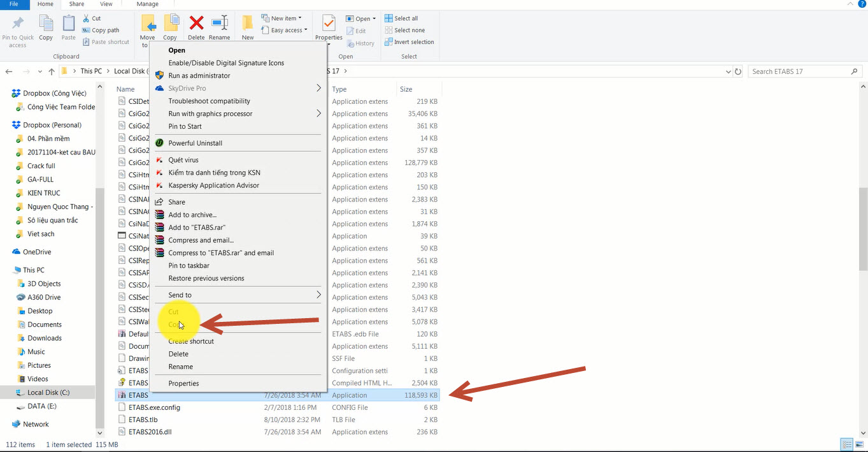Expand the New item dropdown
The image size is (868, 452).
[x=283, y=17]
